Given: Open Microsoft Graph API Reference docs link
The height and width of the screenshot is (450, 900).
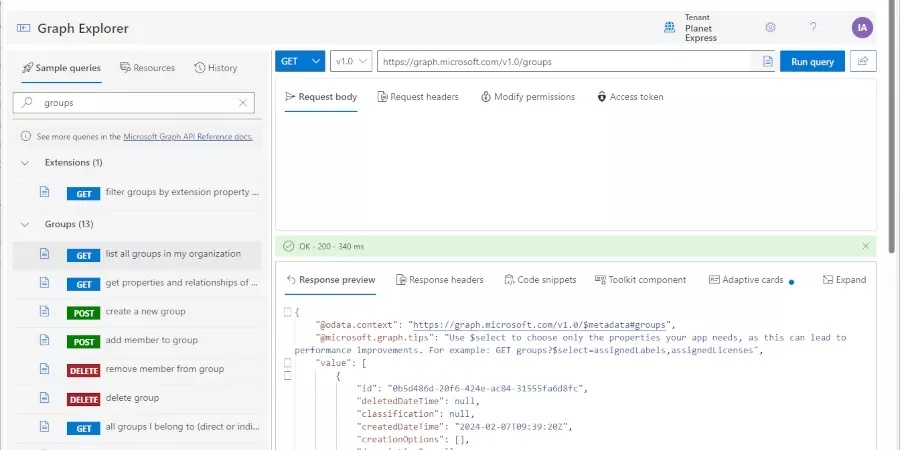Looking at the screenshot, I should pos(188,136).
